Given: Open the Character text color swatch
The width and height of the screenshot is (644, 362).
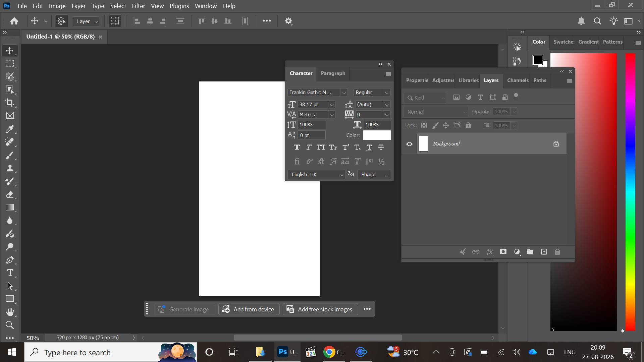Looking at the screenshot, I should (x=377, y=135).
